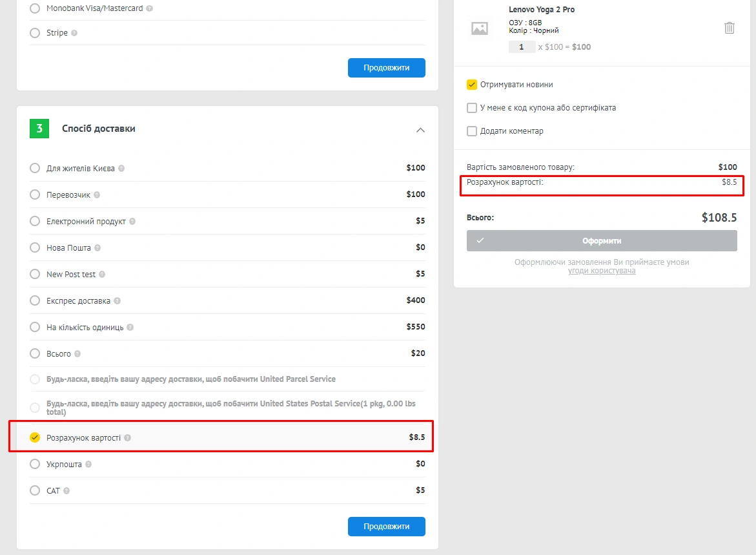Open the угоди користувача link
This screenshot has height=555, width=756.
pos(602,271)
